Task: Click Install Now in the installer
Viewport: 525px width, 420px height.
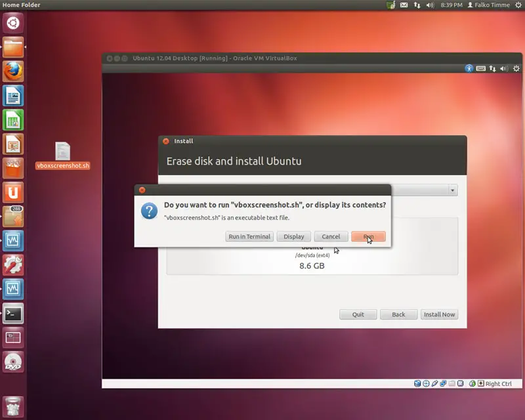Action: coord(439,314)
